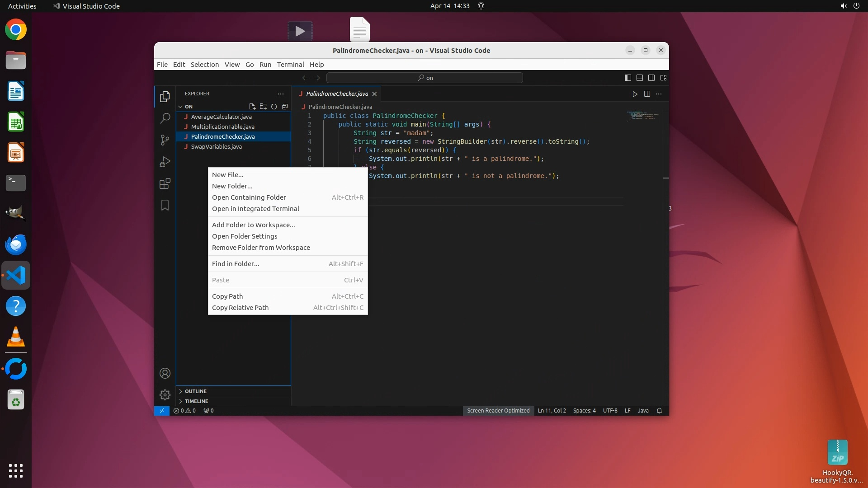Open SwapVariables.java in explorer
The width and height of the screenshot is (868, 488).
coord(216,147)
